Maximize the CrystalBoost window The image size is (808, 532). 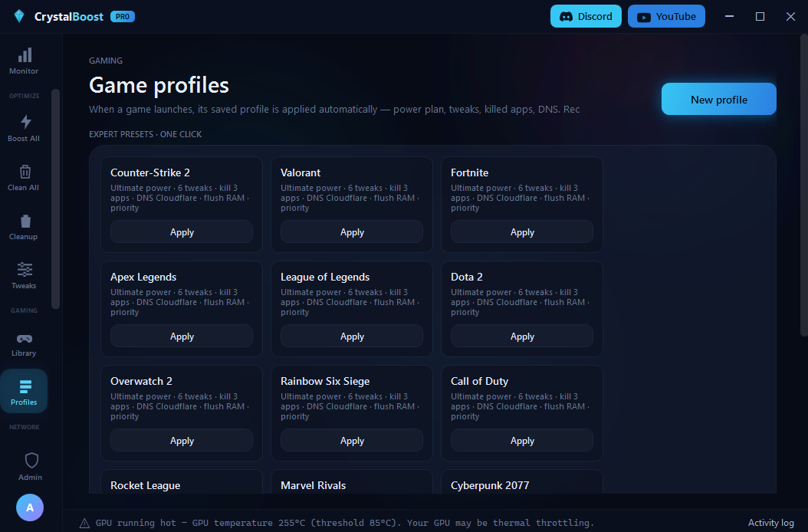click(760, 17)
